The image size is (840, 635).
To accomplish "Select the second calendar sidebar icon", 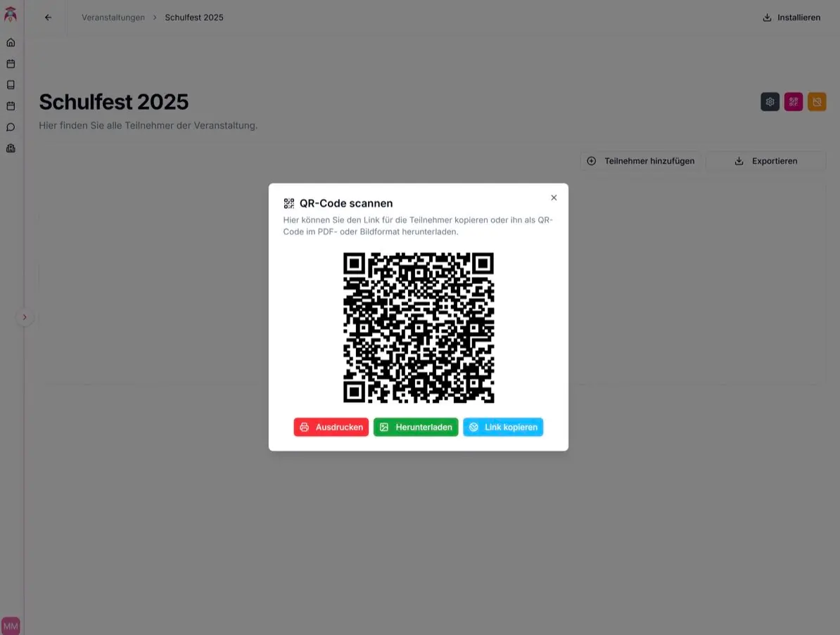I will pos(11,106).
